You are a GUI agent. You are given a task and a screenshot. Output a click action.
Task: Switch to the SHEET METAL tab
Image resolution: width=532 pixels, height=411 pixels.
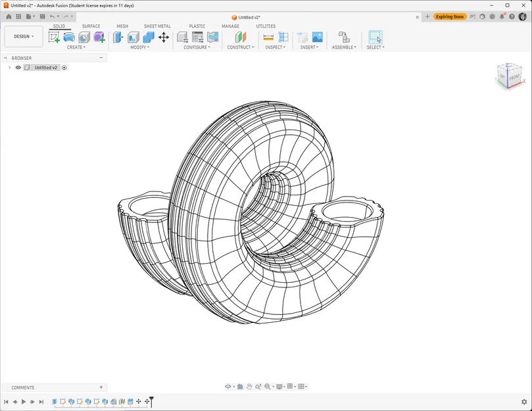pyautogui.click(x=157, y=26)
